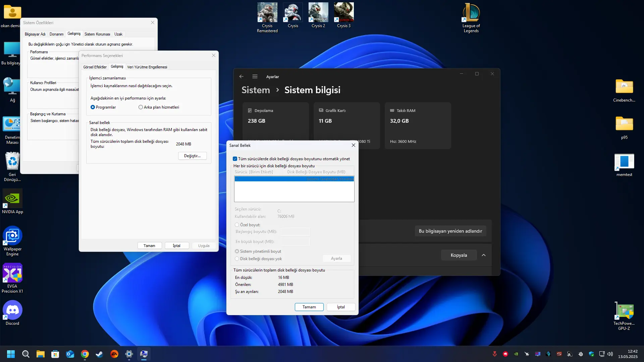The width and height of the screenshot is (644, 362).
Task: Open Uzak tab in Sistem Özellikleri
Action: point(118,34)
